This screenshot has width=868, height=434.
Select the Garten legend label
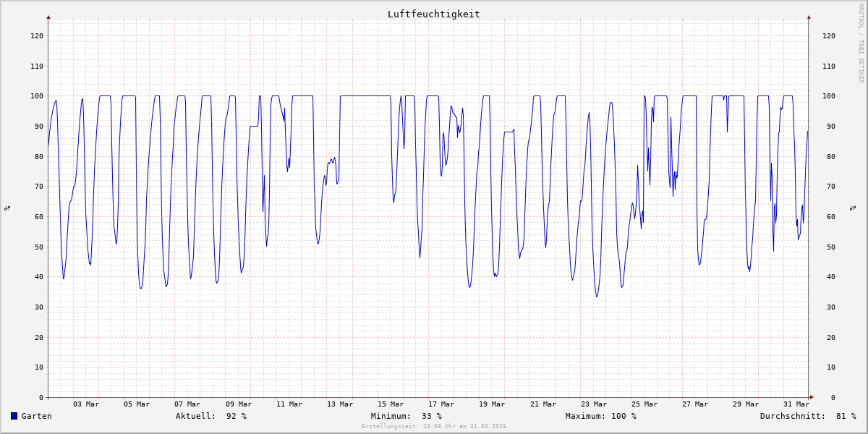[36, 416]
